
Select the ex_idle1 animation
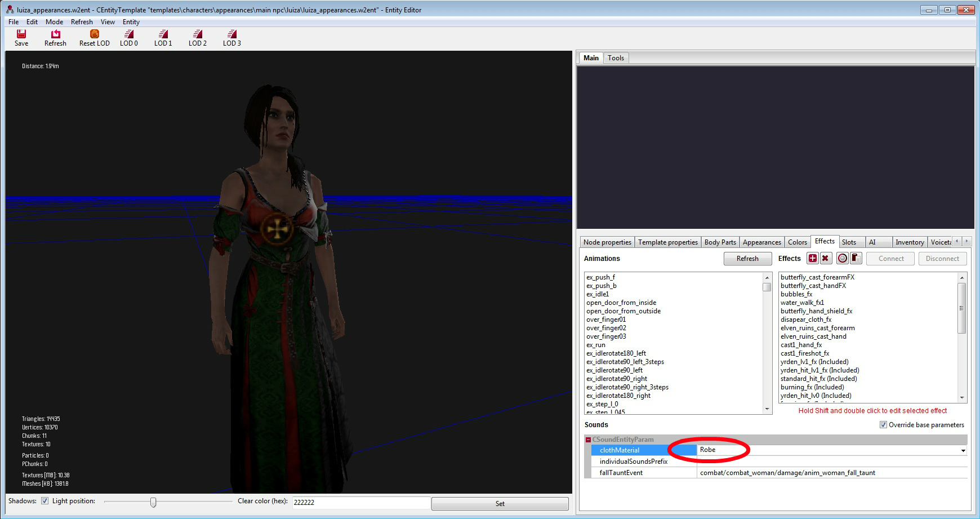tap(597, 294)
